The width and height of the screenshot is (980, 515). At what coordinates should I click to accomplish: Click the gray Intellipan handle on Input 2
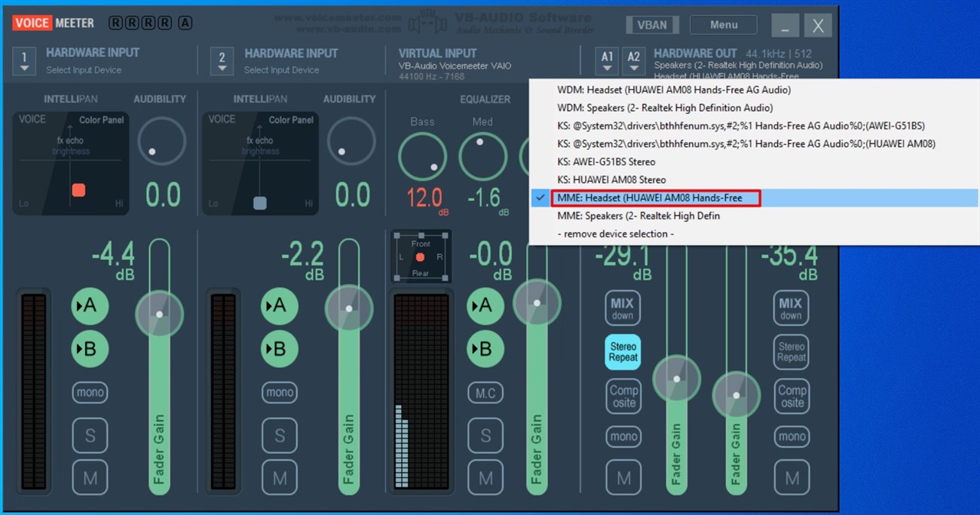tap(260, 203)
